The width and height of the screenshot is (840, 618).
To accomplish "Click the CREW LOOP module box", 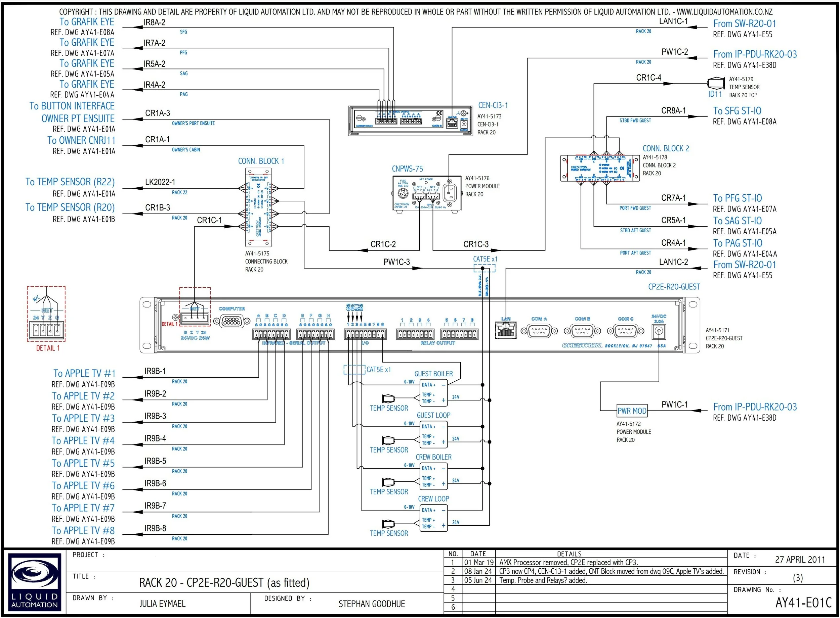I will [433, 518].
